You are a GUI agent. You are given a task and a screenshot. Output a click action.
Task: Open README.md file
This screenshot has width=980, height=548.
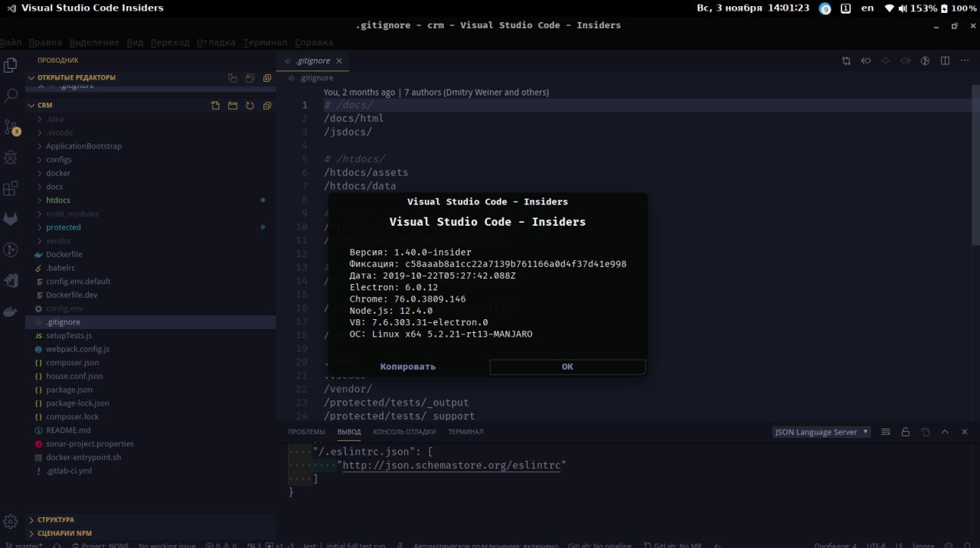click(x=150, y=430)
